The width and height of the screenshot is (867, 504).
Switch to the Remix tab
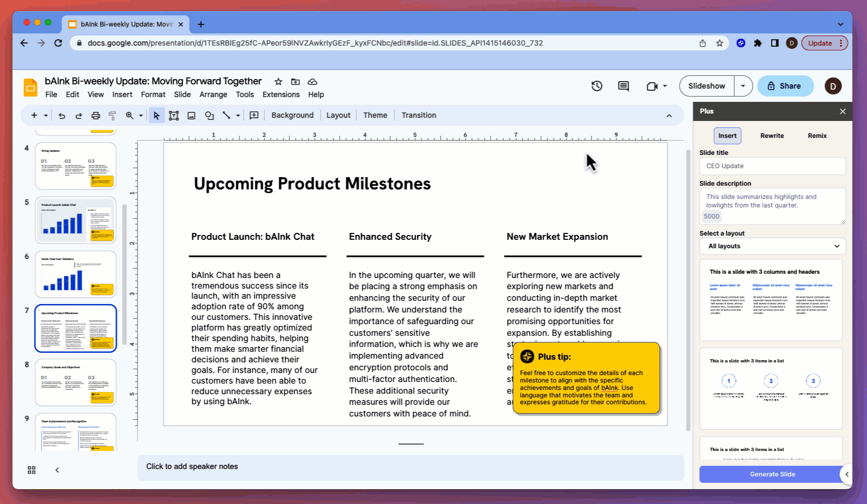tap(817, 136)
